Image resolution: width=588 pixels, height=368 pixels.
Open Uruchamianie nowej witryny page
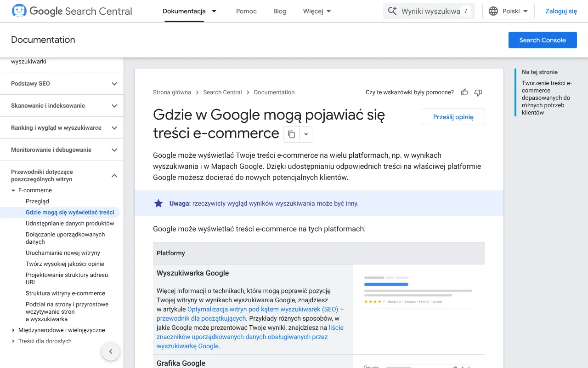point(63,253)
